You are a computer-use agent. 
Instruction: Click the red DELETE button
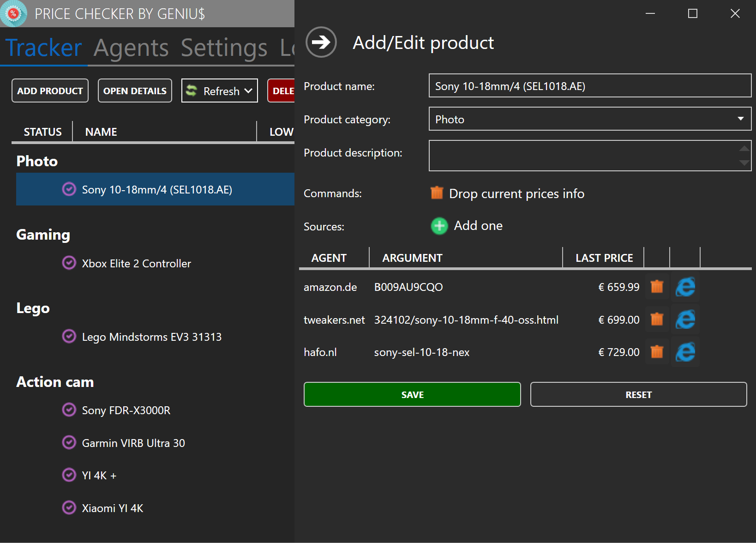(x=281, y=90)
